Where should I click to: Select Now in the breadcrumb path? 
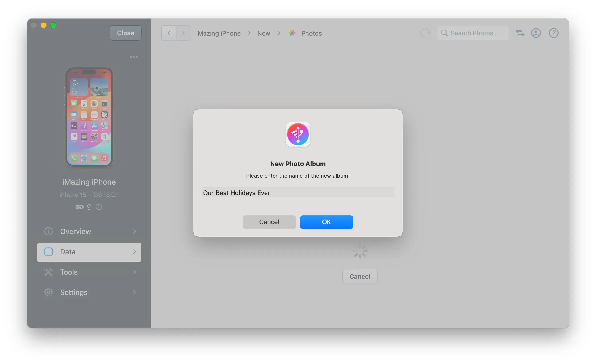[x=263, y=33]
